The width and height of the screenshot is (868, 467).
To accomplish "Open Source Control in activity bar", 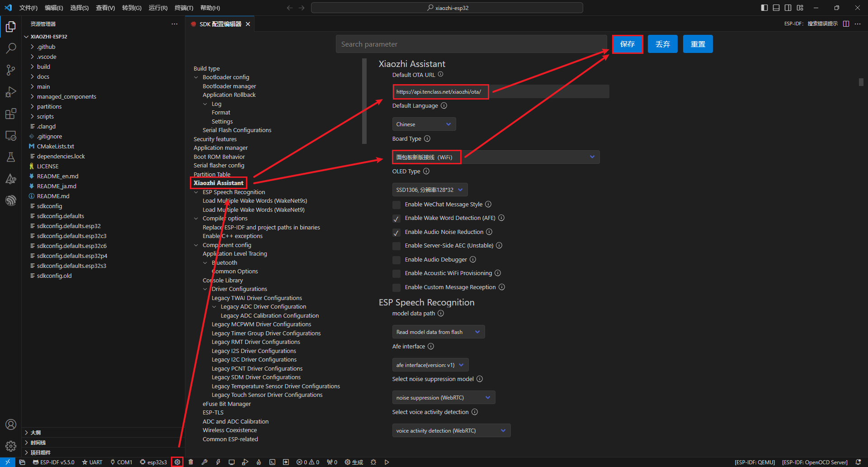I will (x=11, y=70).
